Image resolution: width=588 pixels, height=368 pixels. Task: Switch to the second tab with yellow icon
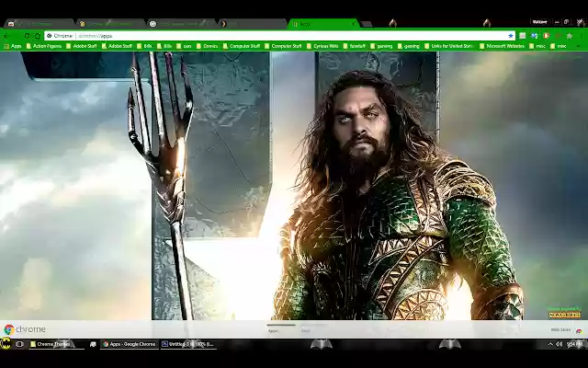point(110,24)
